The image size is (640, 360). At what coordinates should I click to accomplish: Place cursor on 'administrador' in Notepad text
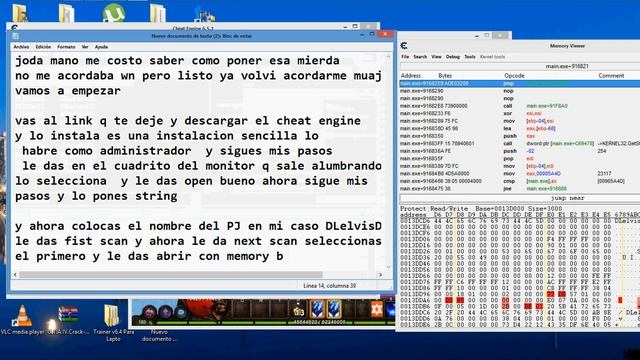point(145,151)
